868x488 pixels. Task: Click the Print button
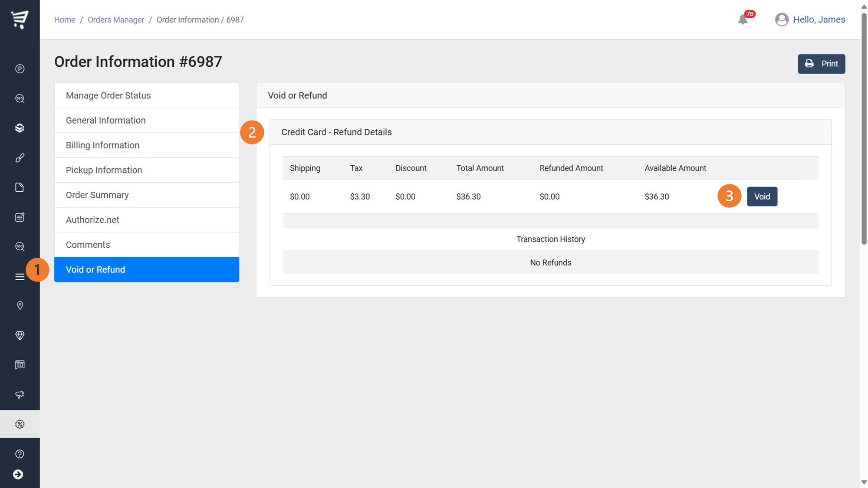click(x=821, y=64)
